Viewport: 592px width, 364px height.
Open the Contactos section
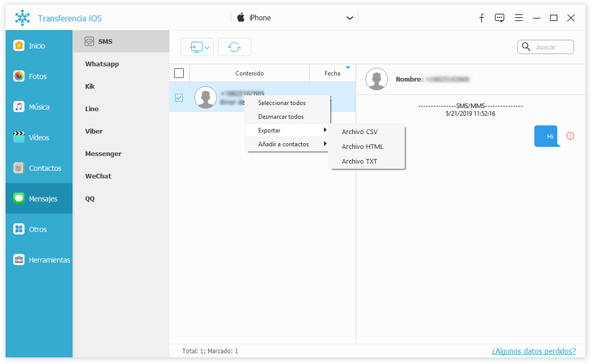[x=39, y=168]
